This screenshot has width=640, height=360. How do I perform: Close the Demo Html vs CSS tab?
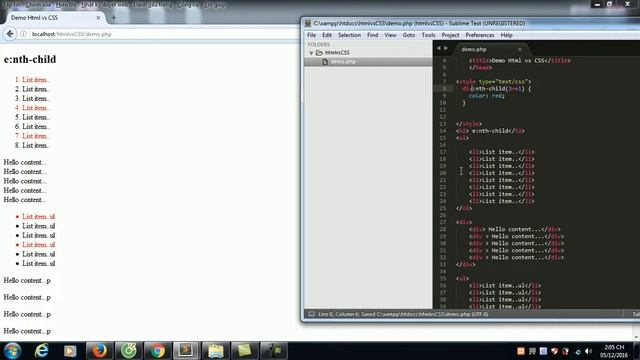(98, 18)
